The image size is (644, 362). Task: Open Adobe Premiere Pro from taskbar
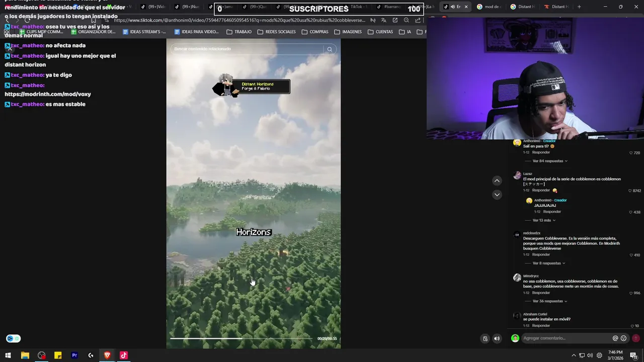coord(74,355)
